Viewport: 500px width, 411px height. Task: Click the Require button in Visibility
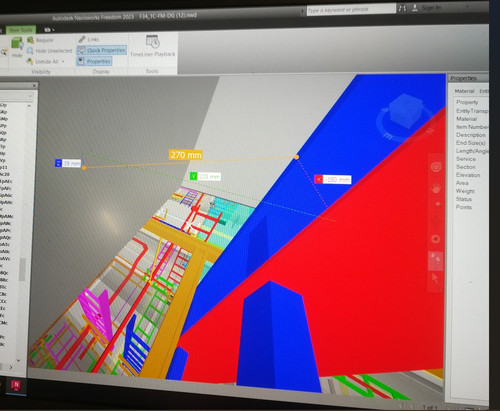pos(40,40)
